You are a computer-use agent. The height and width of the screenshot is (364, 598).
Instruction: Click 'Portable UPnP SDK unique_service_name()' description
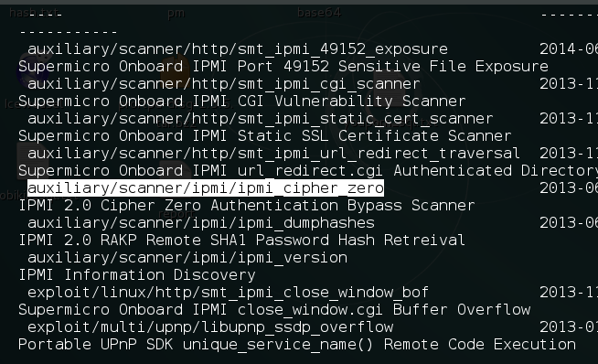tap(196, 345)
